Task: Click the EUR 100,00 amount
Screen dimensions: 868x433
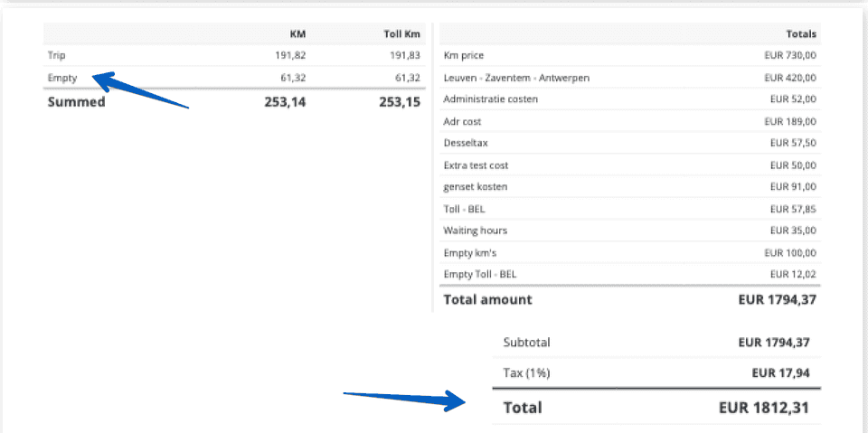Action: point(790,253)
